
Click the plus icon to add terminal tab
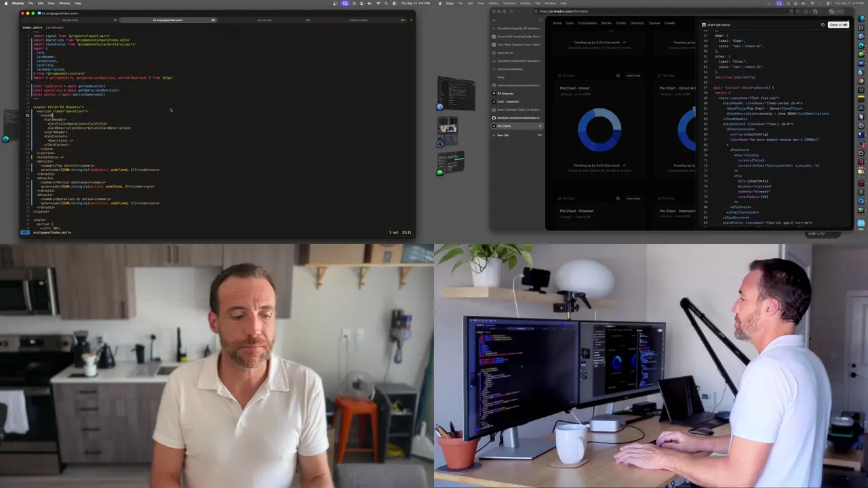tap(411, 20)
